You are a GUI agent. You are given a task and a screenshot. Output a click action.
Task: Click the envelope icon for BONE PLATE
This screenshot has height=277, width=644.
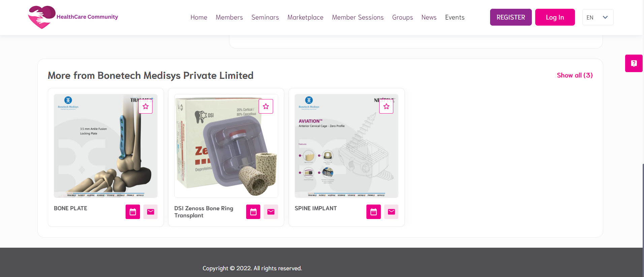[x=151, y=212]
